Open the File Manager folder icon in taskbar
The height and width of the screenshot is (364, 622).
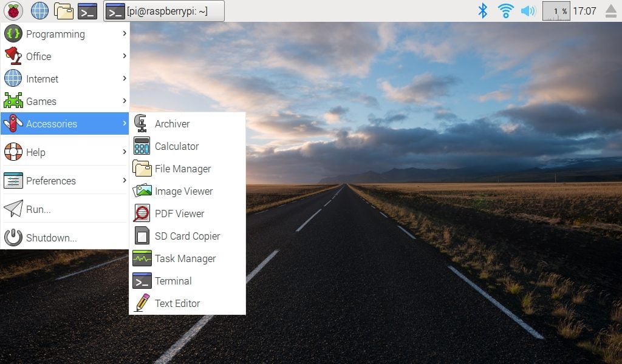[63, 11]
